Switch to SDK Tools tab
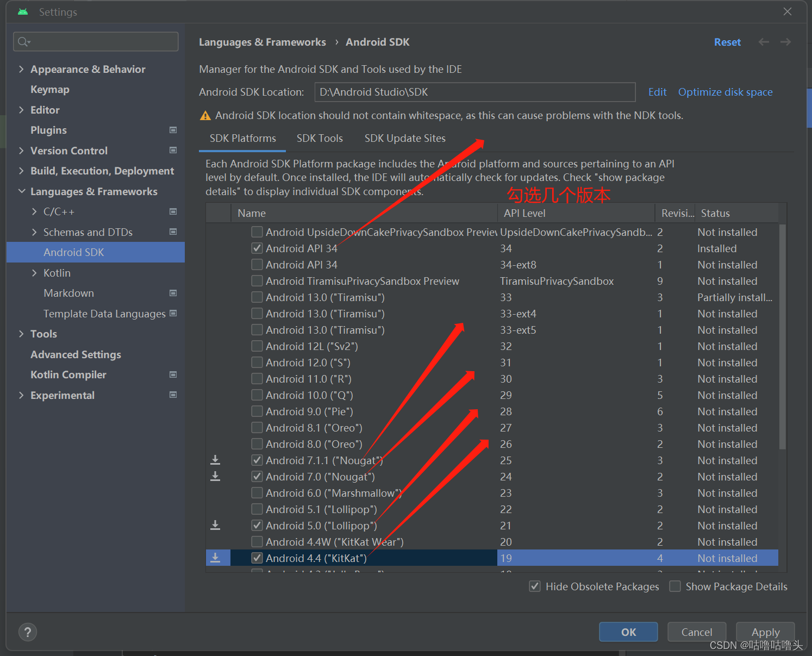 pos(320,139)
